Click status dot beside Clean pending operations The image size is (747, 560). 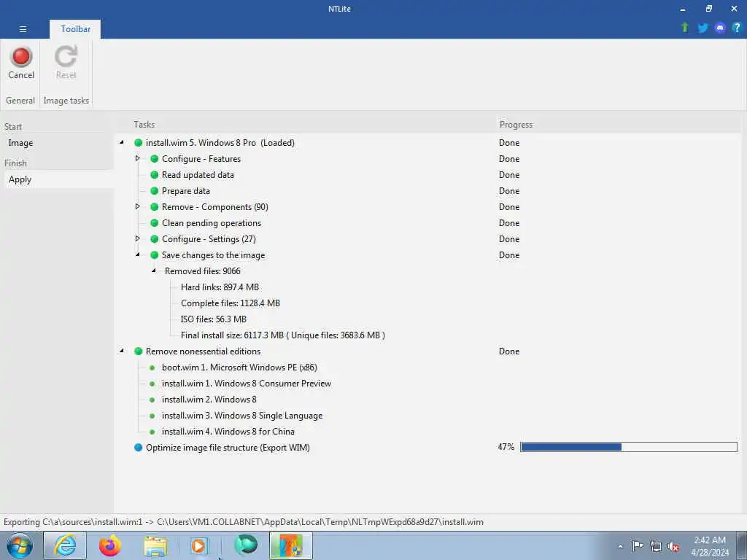tap(154, 223)
